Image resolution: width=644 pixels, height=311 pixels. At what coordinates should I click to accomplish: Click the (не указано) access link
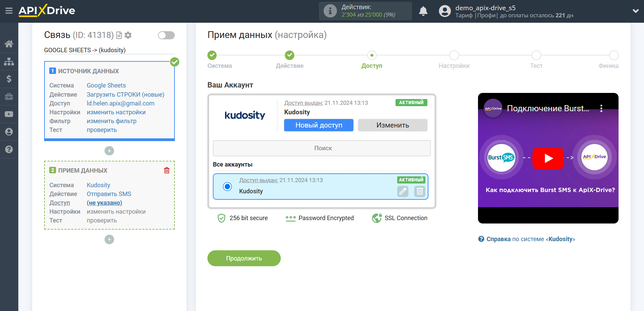click(105, 203)
